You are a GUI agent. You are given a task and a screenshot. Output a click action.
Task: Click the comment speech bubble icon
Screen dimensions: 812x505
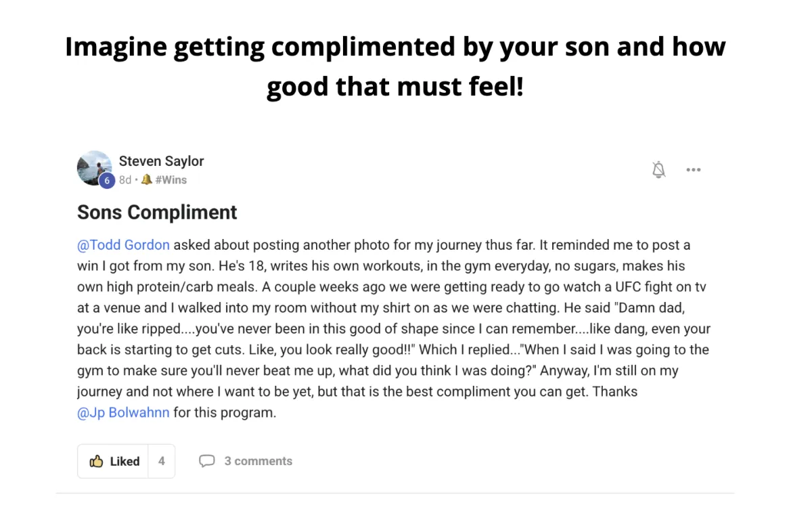coord(206,462)
